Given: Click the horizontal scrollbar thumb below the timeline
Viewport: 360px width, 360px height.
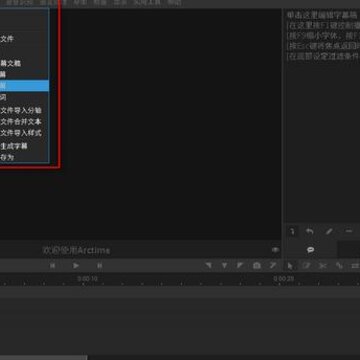Looking at the screenshot, I should pyautogui.click(x=43, y=358).
